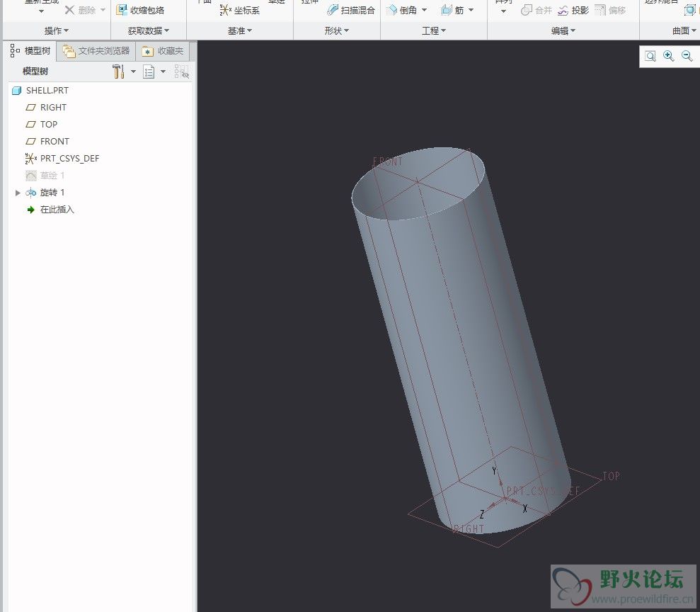The height and width of the screenshot is (612, 700).
Task: Click the model tree search filter icon
Action: click(182, 72)
